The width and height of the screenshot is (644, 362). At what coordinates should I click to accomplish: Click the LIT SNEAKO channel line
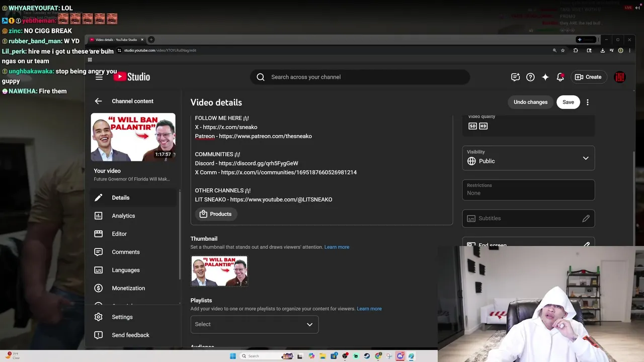[x=264, y=200]
